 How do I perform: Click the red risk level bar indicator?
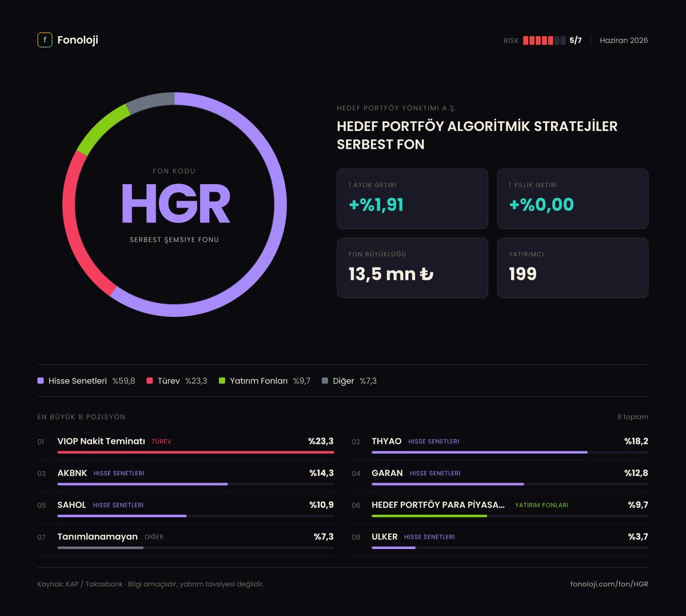(x=544, y=40)
